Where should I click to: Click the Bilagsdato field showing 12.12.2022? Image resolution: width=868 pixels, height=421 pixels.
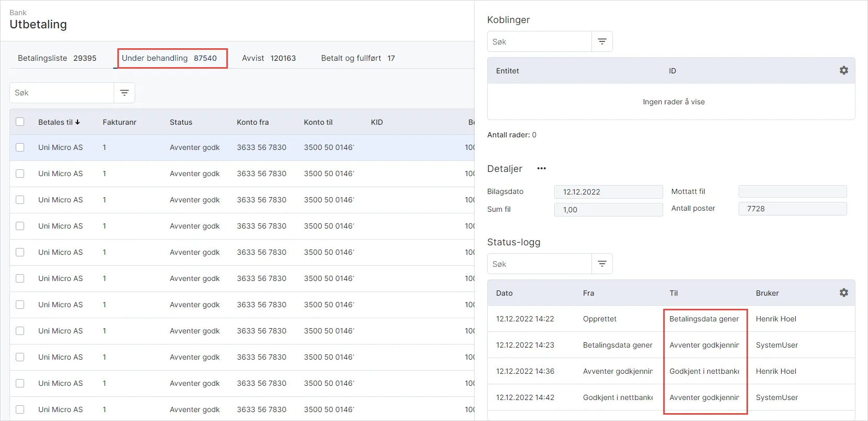click(608, 192)
